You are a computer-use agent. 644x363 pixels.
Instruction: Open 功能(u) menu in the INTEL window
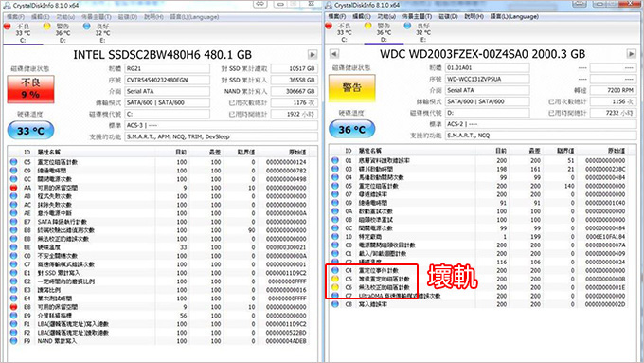pos(65,17)
